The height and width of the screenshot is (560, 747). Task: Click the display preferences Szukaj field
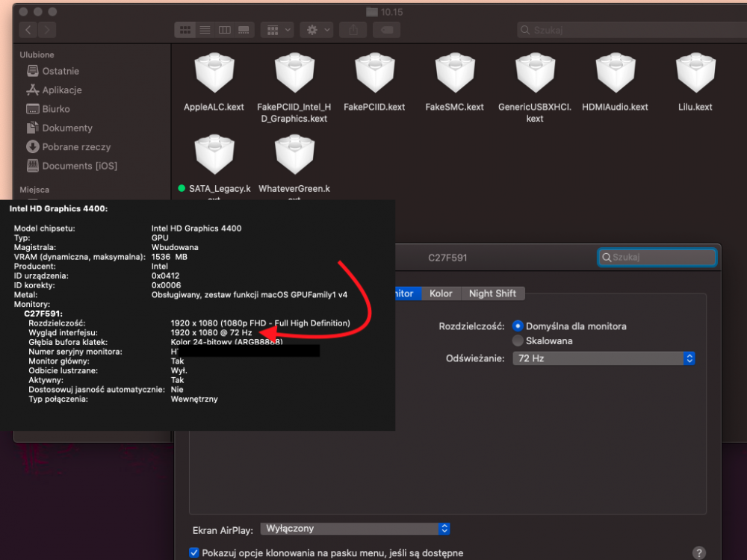click(657, 258)
